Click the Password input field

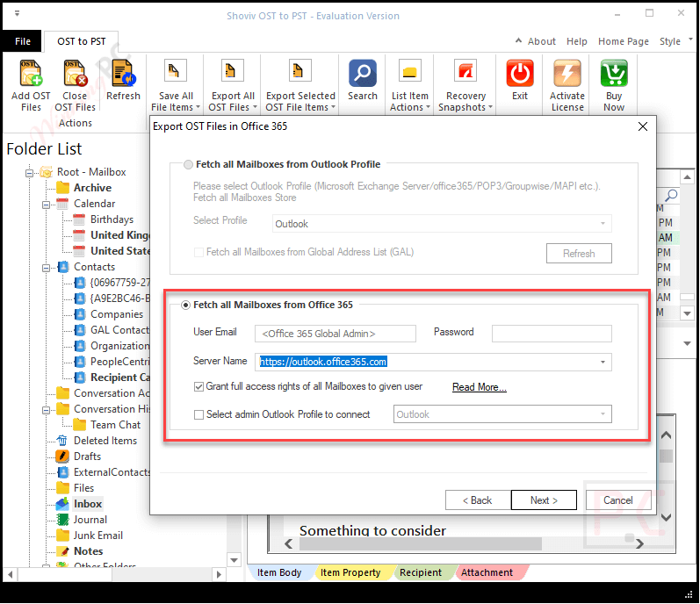[552, 334]
